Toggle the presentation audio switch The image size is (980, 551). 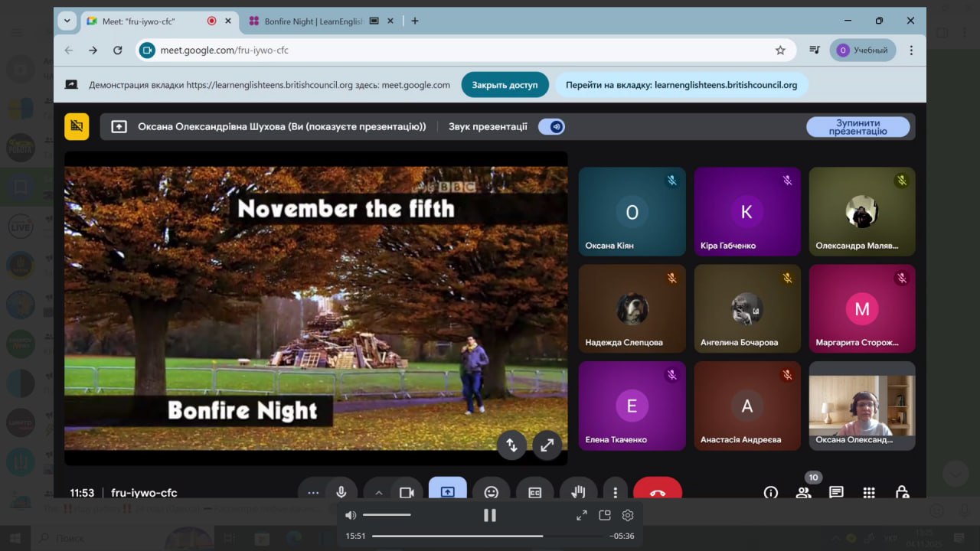coord(551,127)
